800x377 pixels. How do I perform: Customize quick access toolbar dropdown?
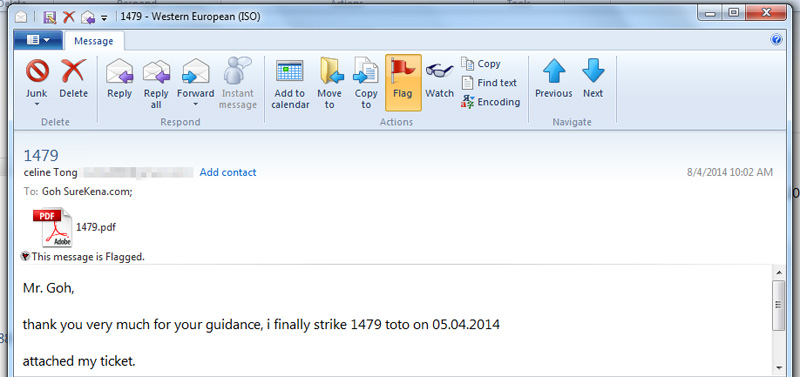pyautogui.click(x=104, y=17)
